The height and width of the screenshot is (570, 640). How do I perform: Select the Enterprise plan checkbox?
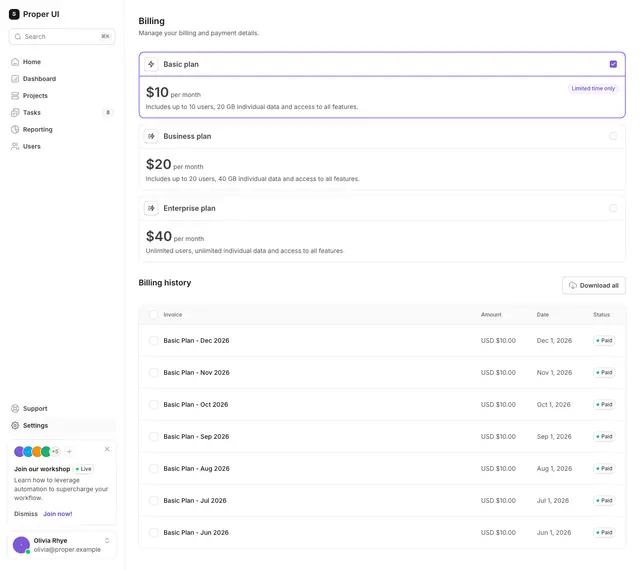[613, 208]
